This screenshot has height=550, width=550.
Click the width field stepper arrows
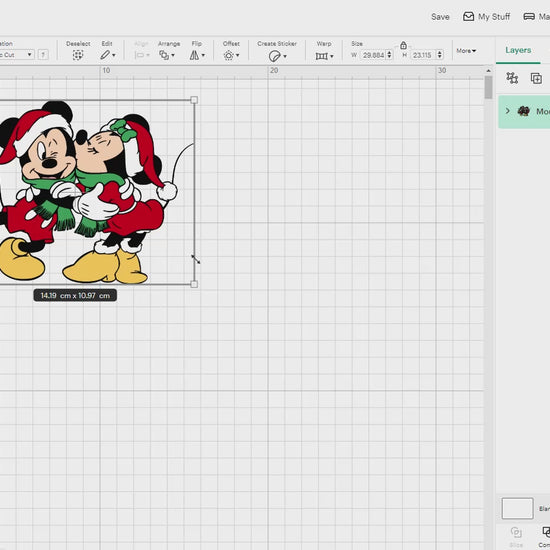point(389,55)
